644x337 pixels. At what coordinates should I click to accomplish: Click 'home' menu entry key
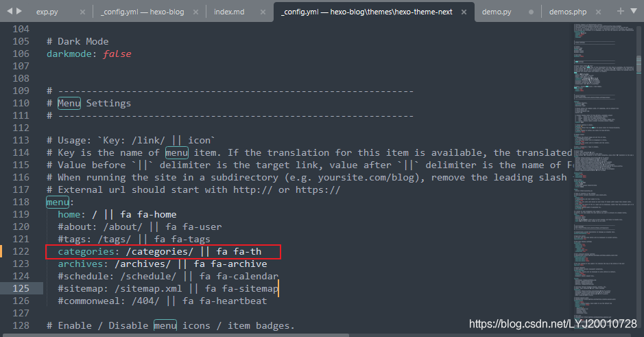click(69, 215)
